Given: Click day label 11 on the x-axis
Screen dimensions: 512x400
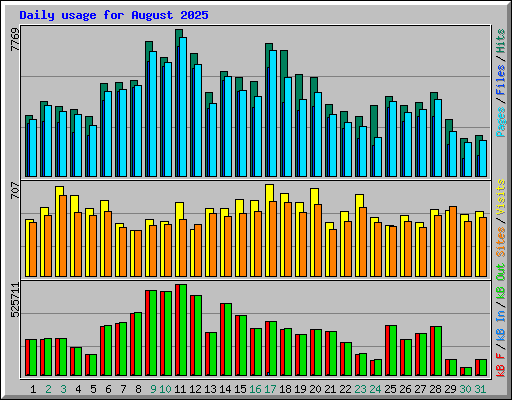Looking at the screenshot, I should (x=180, y=389).
